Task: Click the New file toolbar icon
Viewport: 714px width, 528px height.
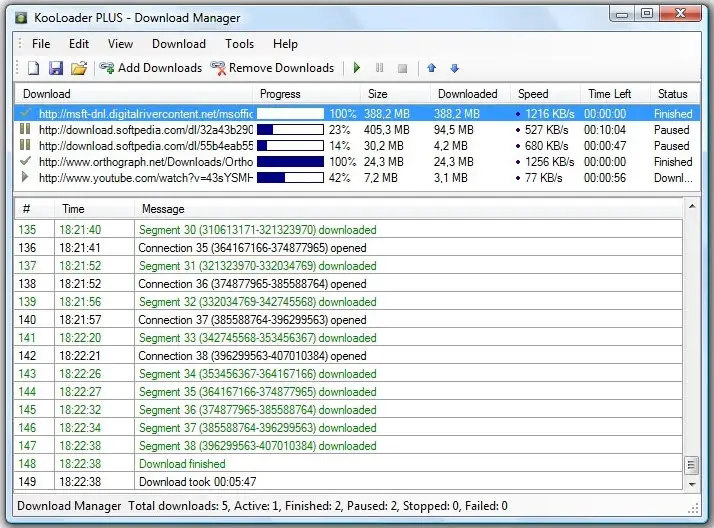Action: 34,68
